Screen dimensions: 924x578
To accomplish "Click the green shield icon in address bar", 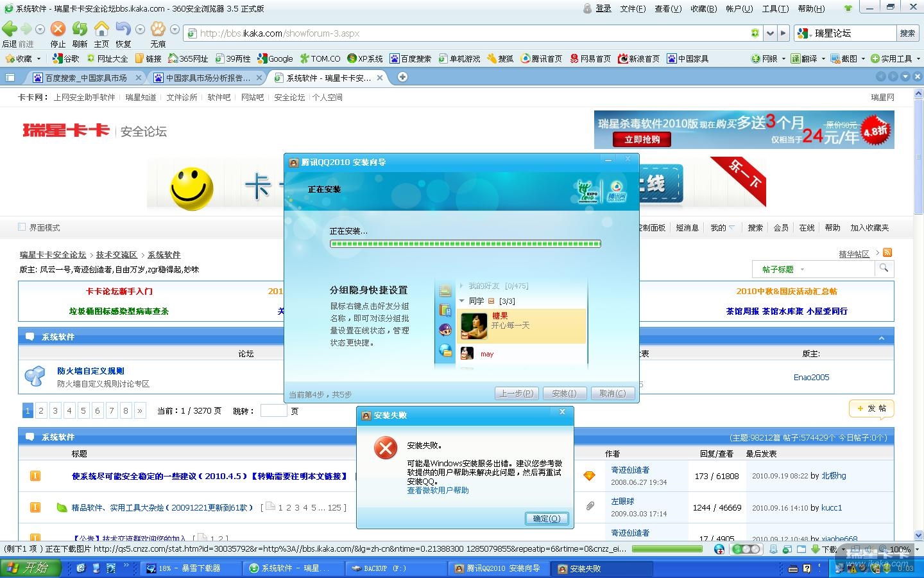I will (755, 33).
